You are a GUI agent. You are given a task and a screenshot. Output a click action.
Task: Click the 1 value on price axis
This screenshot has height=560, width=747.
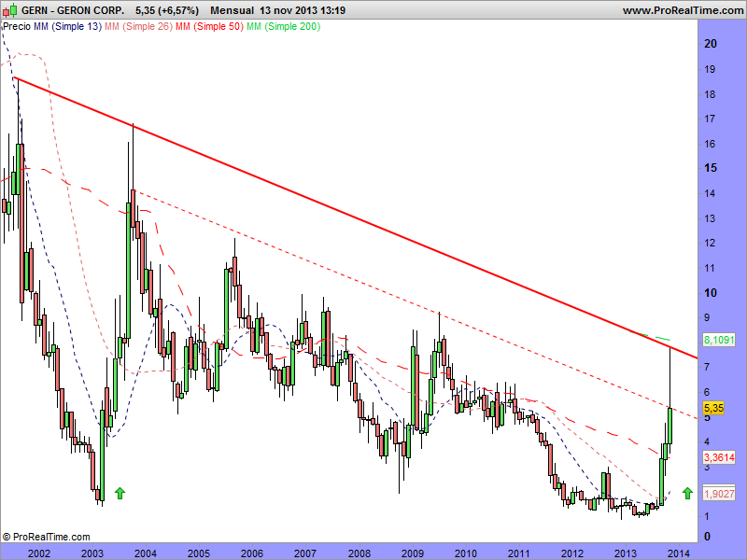[x=707, y=517]
